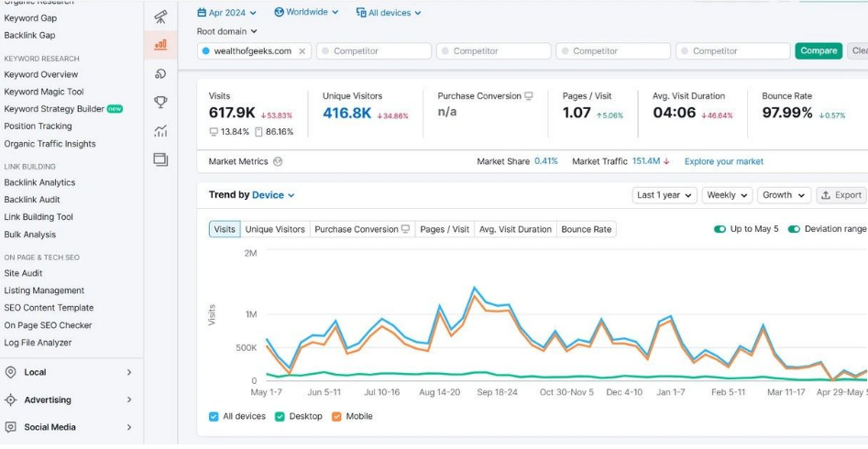
Task: Toggle the Up to May 5 switch
Action: (720, 229)
